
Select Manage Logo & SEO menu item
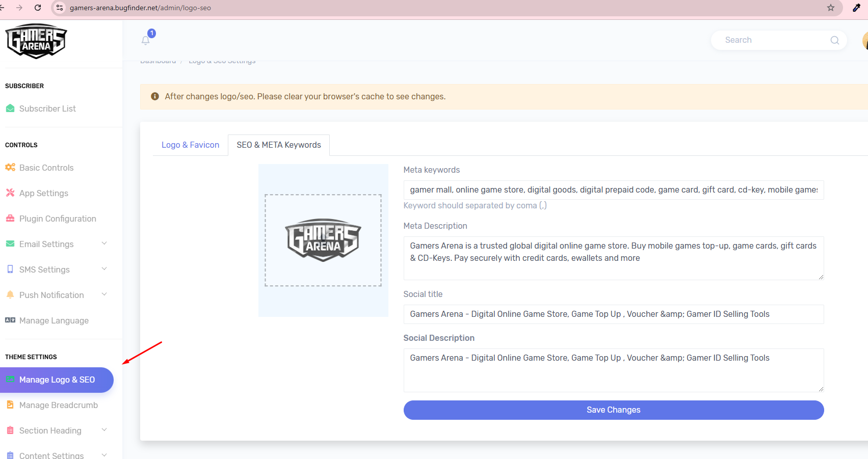point(57,380)
